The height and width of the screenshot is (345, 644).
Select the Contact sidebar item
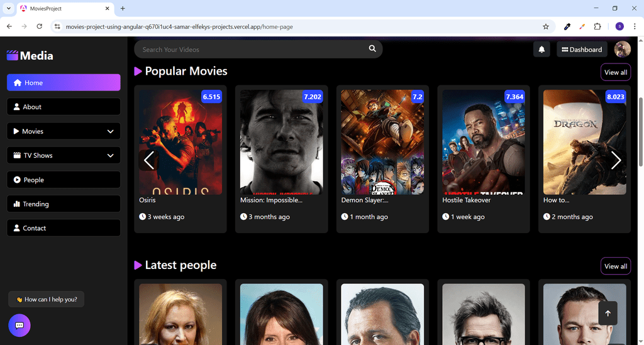click(64, 228)
